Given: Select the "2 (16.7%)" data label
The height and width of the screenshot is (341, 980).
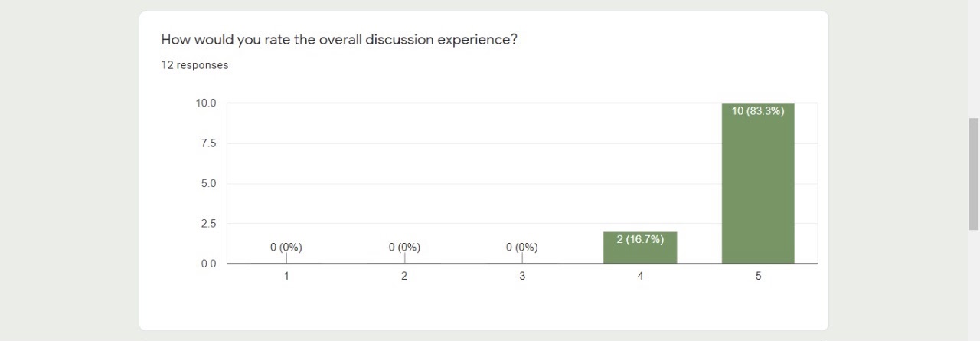Looking at the screenshot, I should click(x=640, y=239).
